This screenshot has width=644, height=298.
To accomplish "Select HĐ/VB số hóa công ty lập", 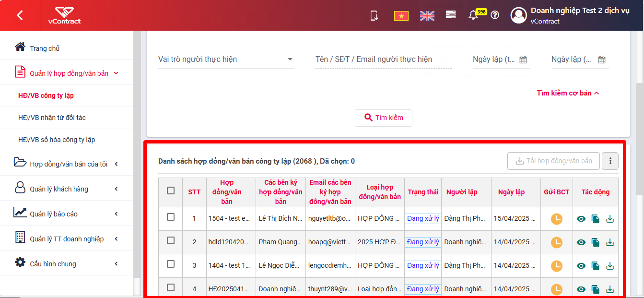I will coord(57,140).
